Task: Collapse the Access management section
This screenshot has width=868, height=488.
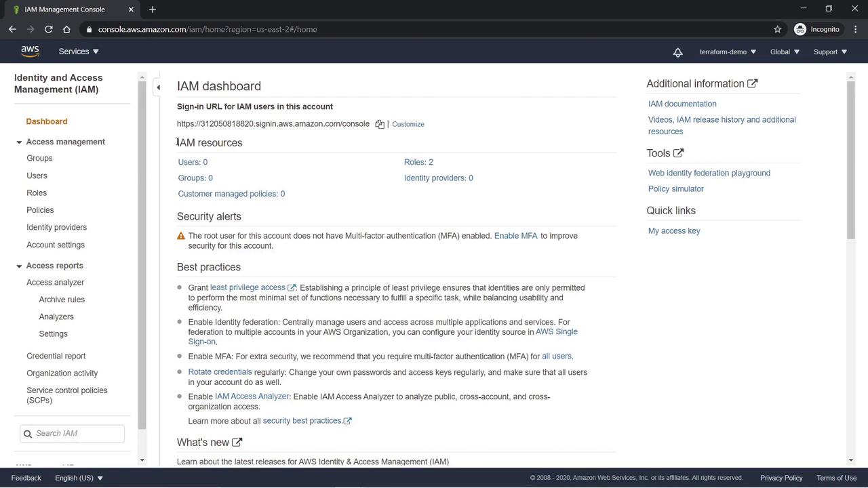Action: pos(19,142)
